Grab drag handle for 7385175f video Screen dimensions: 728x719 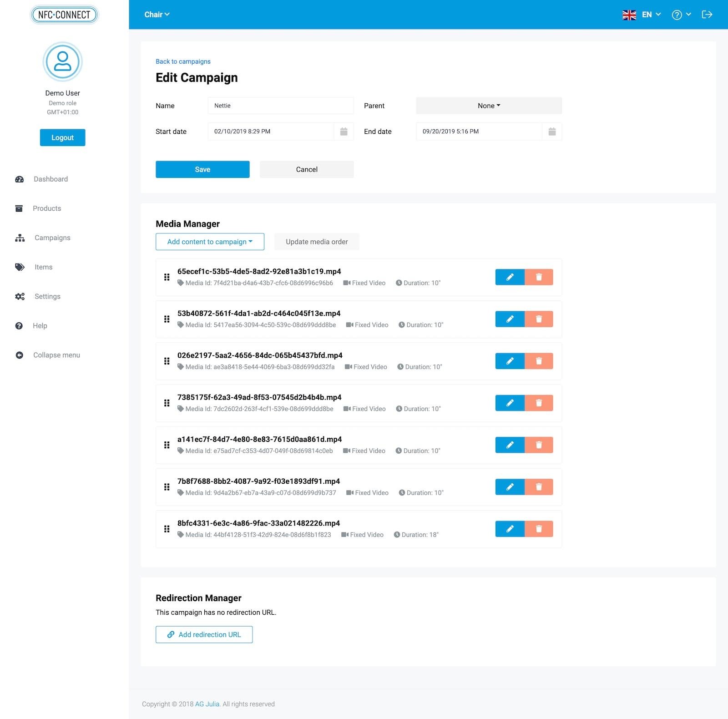167,403
